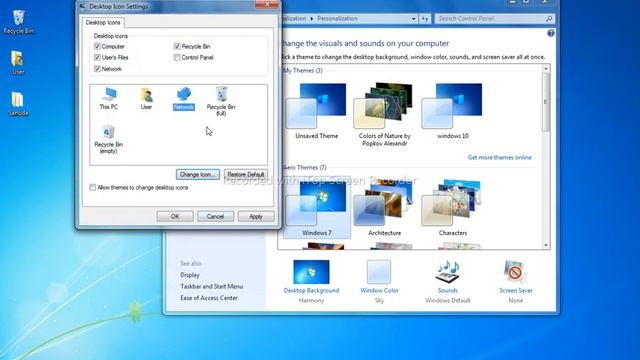Click Cancel in Desktop Icon Settings

pos(215,216)
